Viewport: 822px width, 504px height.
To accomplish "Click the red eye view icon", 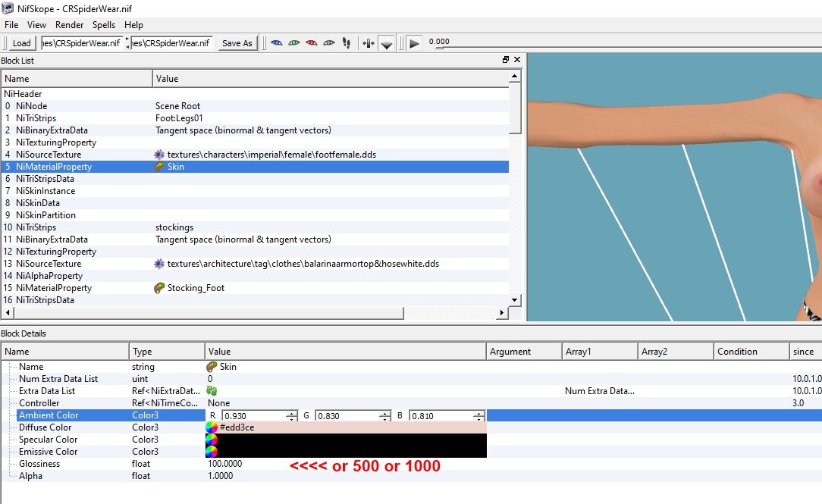I will click(312, 43).
